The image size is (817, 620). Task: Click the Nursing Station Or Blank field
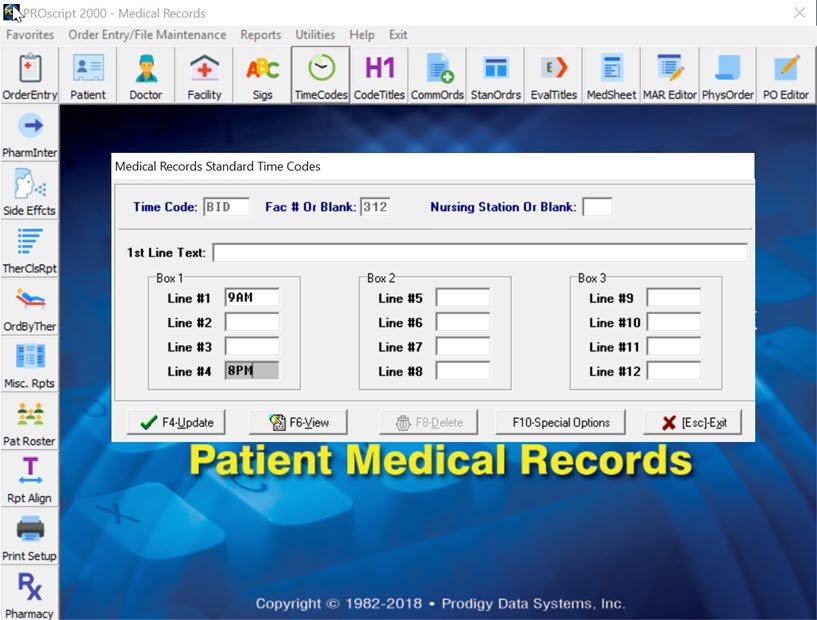(x=597, y=207)
